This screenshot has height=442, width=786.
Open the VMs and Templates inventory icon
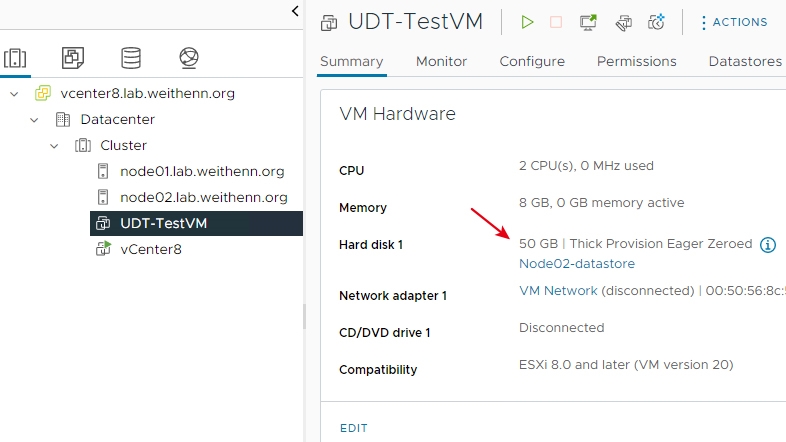point(73,58)
